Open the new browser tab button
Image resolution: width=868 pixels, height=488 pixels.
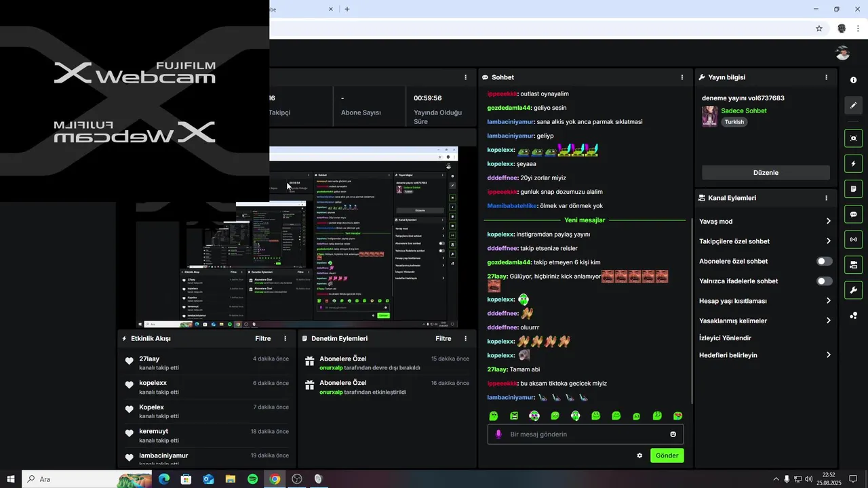(347, 9)
